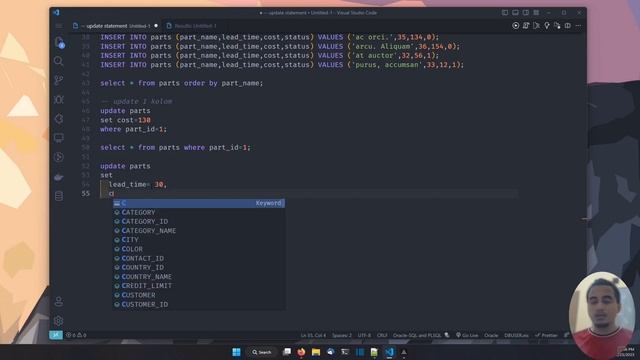
Task: Open Firefox from the taskbar
Action: (x=301, y=352)
